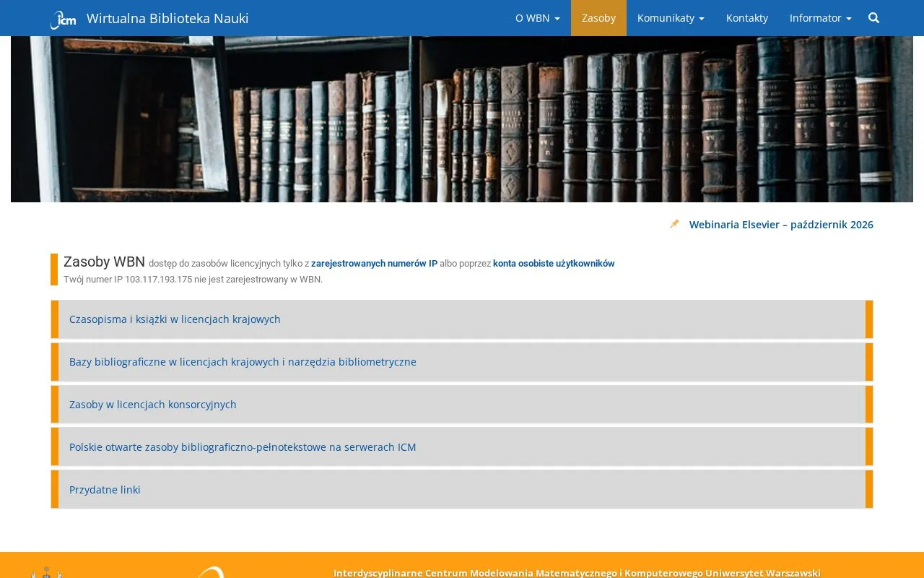924x578 pixels.
Task: Open Wirtualna Biblioteka Nauki home link
Action: (x=167, y=18)
